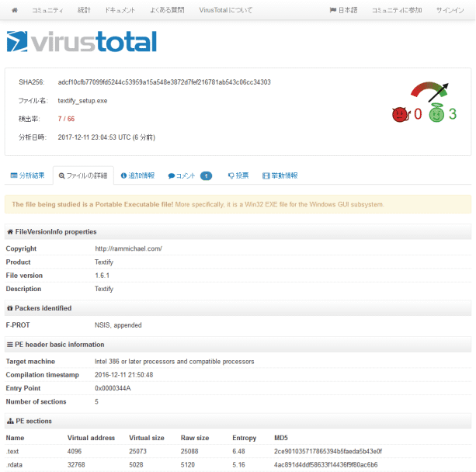
Task: Click Entry Point value 0x0000344A
Action: tap(113, 388)
